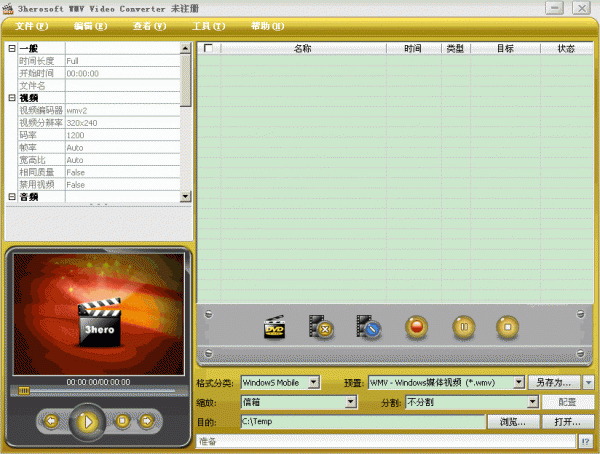Select the 文件名 property row
The height and width of the screenshot is (454, 600).
click(x=99, y=86)
